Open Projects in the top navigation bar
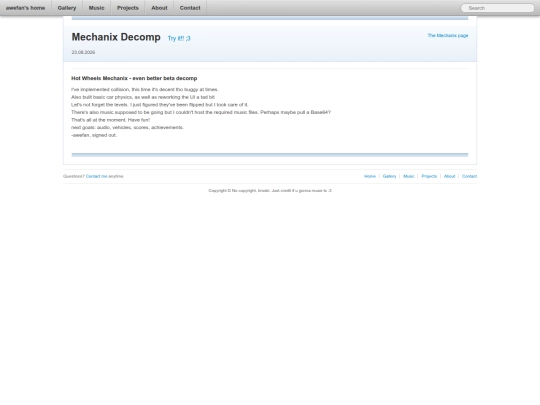 128,8
